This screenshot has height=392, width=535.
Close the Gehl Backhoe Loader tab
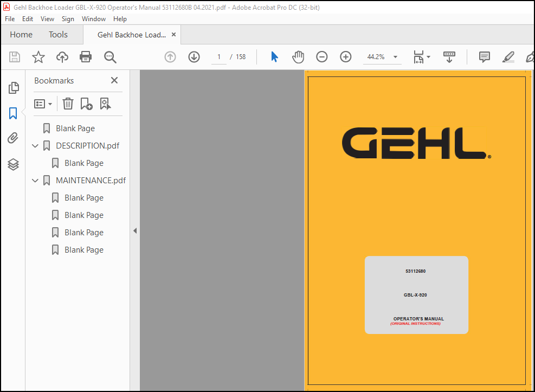pyautogui.click(x=173, y=35)
